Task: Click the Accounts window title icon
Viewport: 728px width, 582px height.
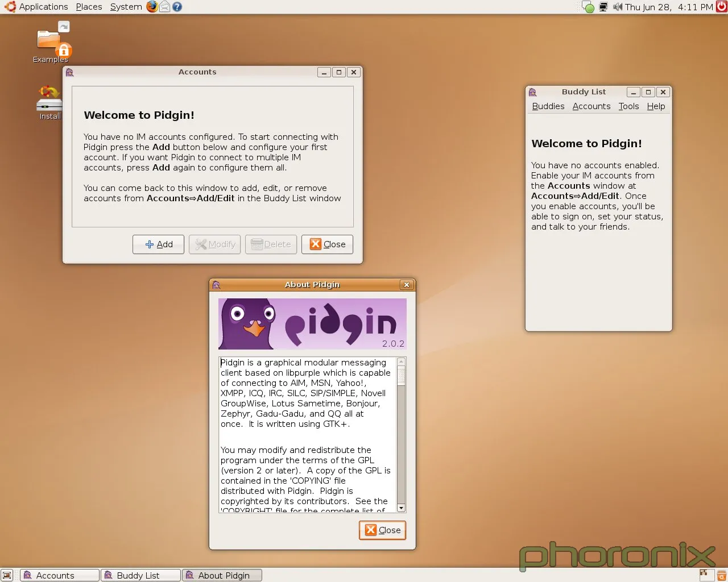Action: tap(70, 72)
